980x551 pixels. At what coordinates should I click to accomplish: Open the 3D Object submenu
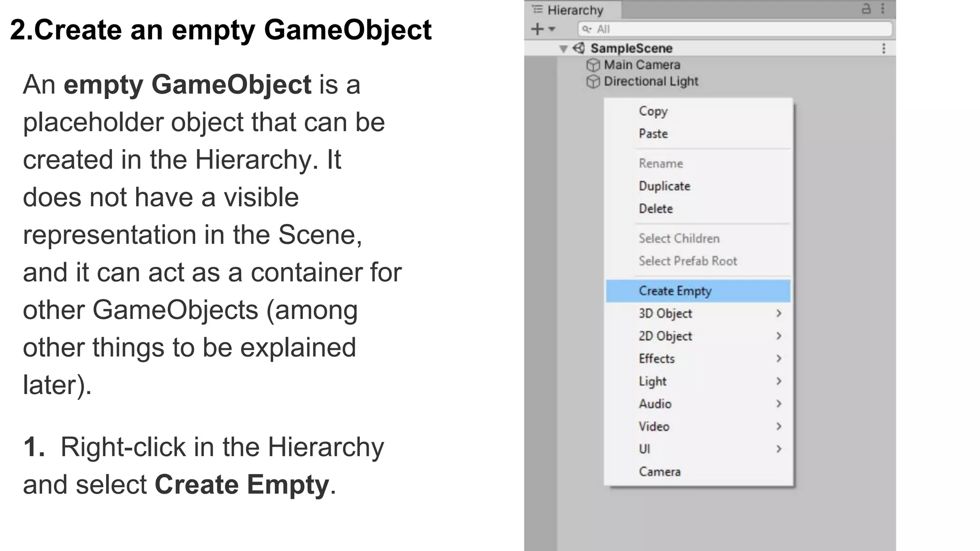point(699,313)
